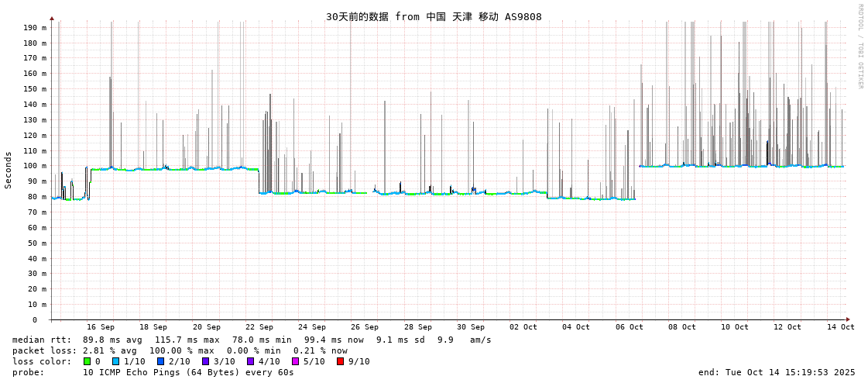868x383 pixels.
Task: Click the red 9/10 loss swatch
Action: point(340,361)
